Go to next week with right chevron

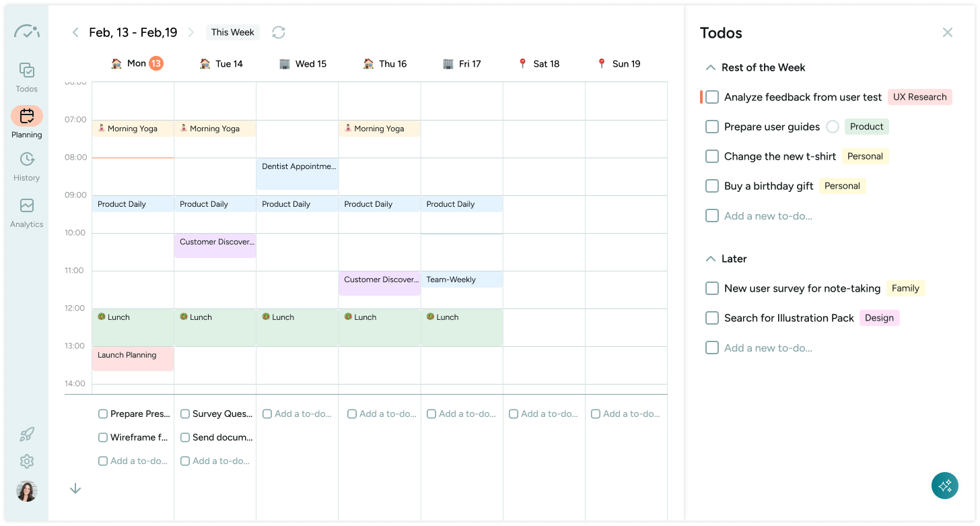[x=191, y=32]
